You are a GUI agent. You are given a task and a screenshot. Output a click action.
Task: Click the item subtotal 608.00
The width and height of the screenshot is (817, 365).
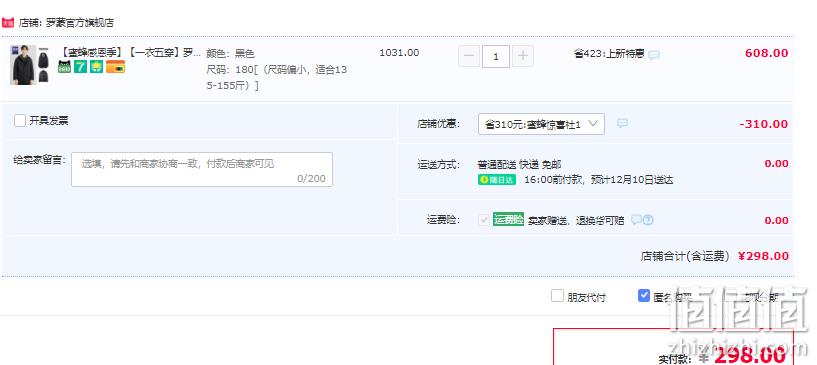click(766, 53)
